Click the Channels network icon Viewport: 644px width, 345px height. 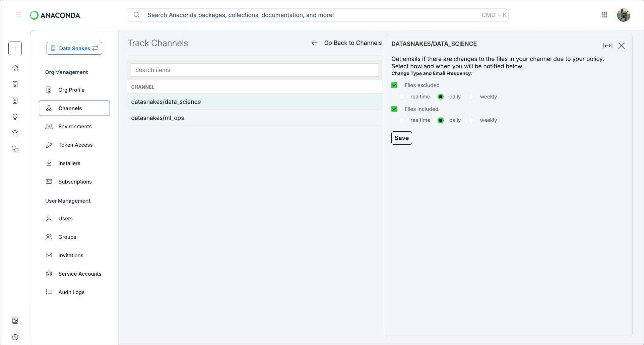(49, 108)
